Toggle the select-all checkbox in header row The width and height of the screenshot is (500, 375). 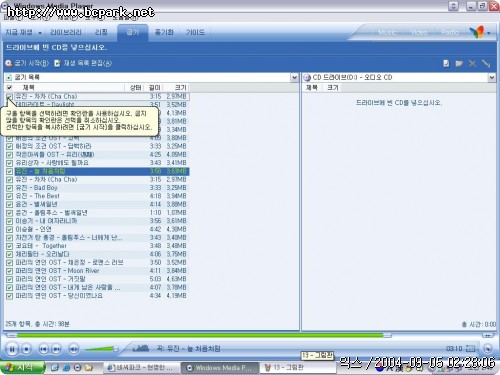9,88
